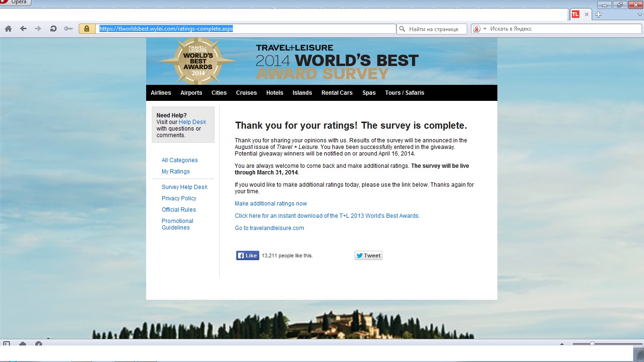Open the Official Rules link
The image size is (644, 362).
[x=179, y=210]
